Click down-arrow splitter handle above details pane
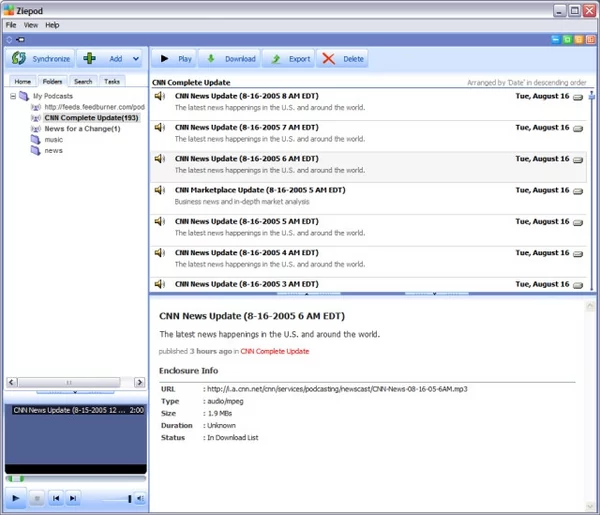Viewport: 600px width, 515px height. pos(436,293)
